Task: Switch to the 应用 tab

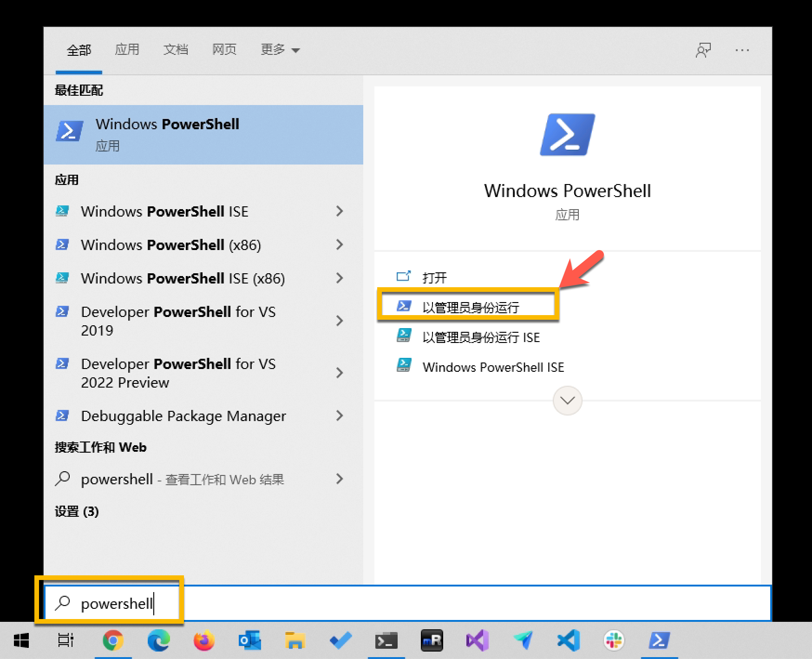Action: pos(127,49)
